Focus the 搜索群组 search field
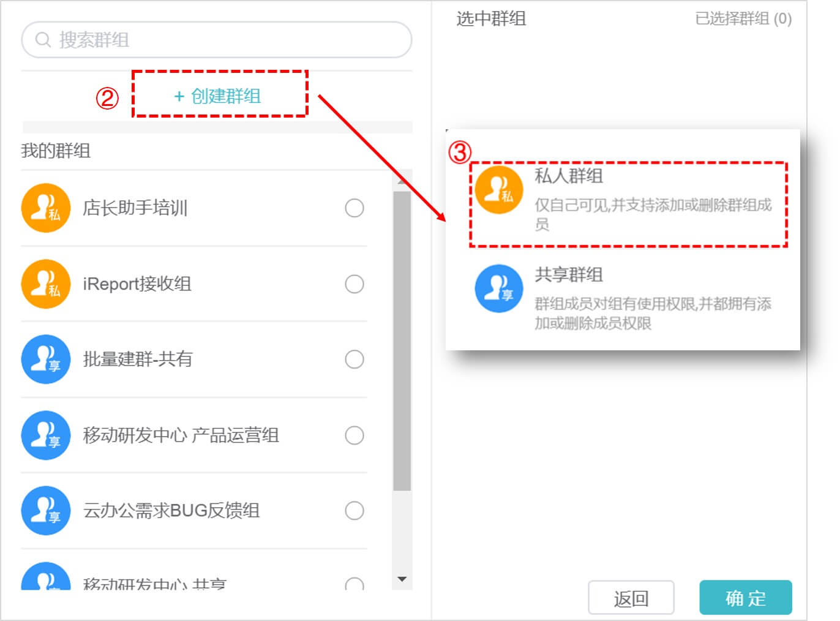Screen dimensions: 840x621 coord(217,40)
